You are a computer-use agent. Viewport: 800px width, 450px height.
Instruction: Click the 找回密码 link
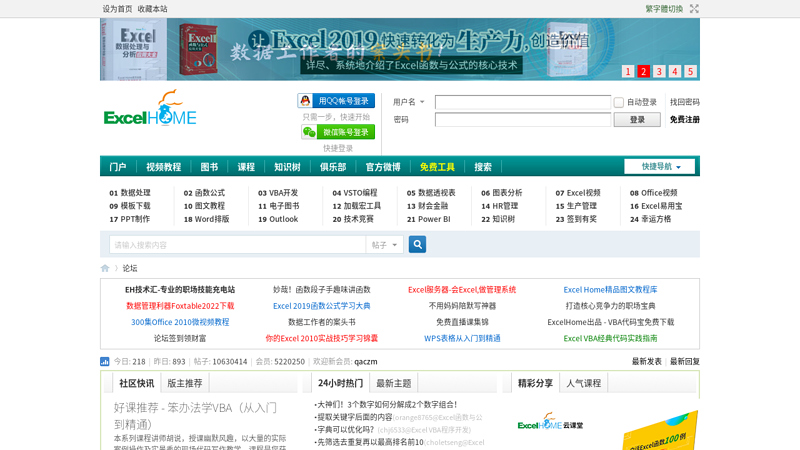(x=685, y=102)
